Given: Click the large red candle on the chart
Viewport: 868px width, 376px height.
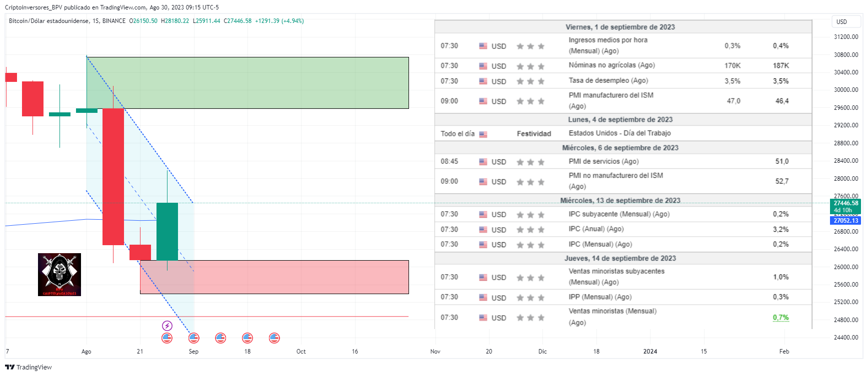Looking at the screenshot, I should click(113, 176).
